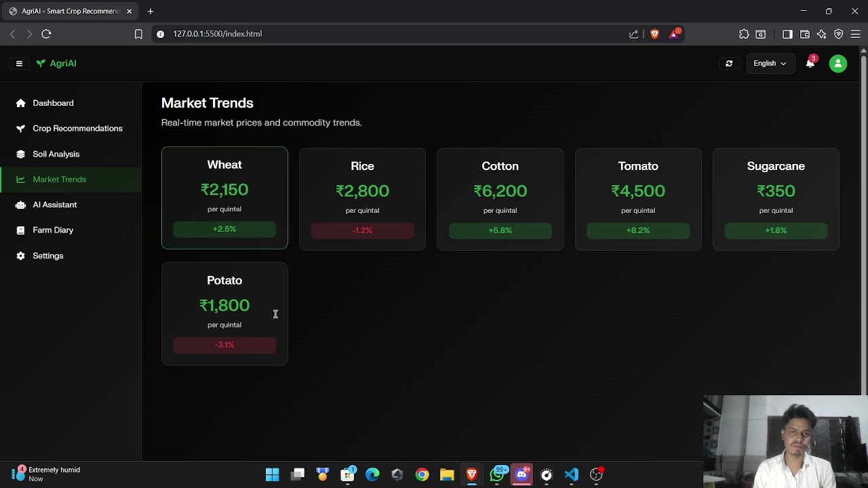
Task: Click the Soil Analysis layers icon
Action: click(x=20, y=154)
